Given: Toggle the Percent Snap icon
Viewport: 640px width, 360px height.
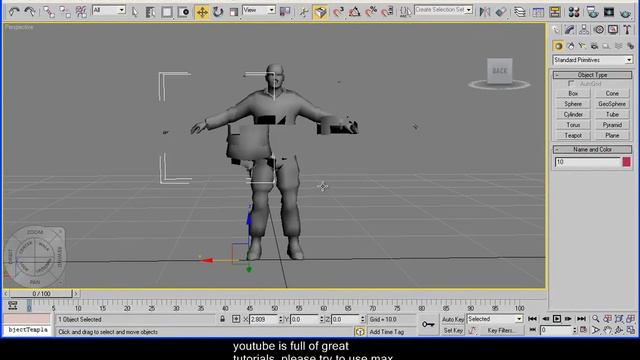Looking at the screenshot, I should coord(371,12).
